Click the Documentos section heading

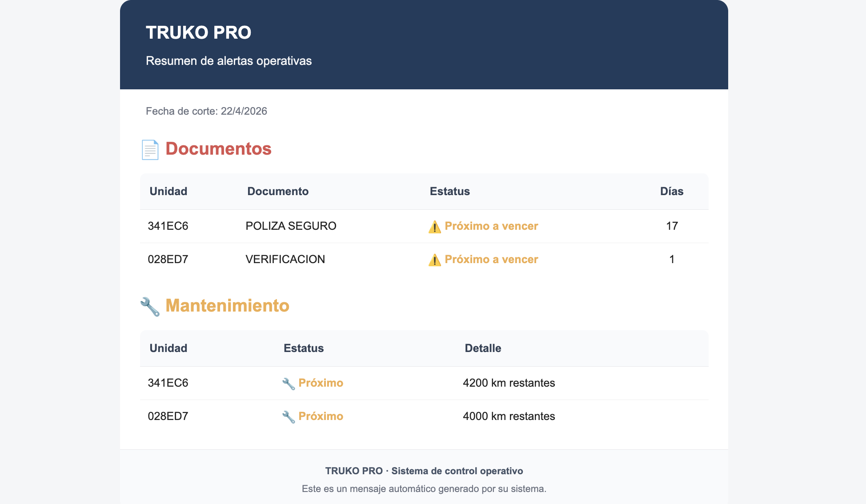click(218, 149)
